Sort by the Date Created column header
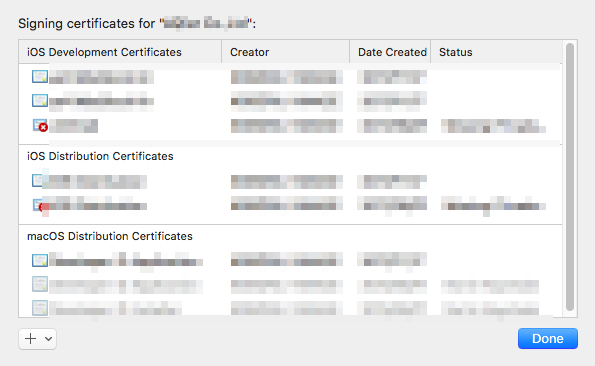Screen dimensions: 595x366 [x=390, y=52]
